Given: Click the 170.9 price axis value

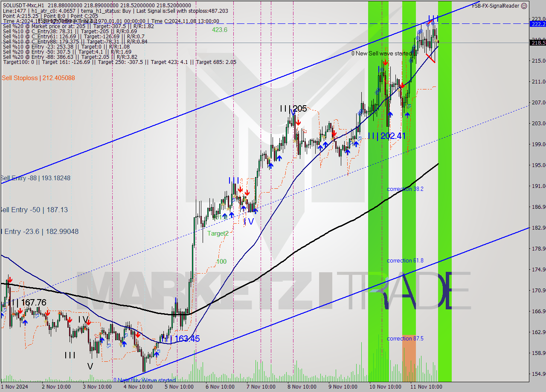Looking at the screenshot, I should point(538,290).
